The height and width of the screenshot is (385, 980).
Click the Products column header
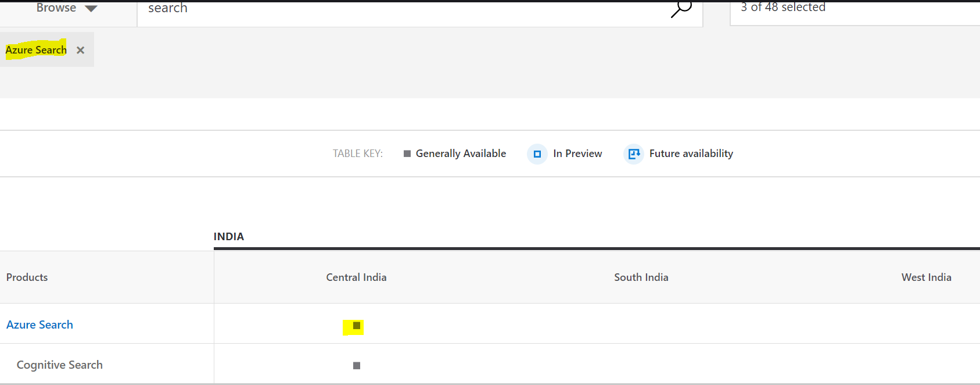pos(27,277)
